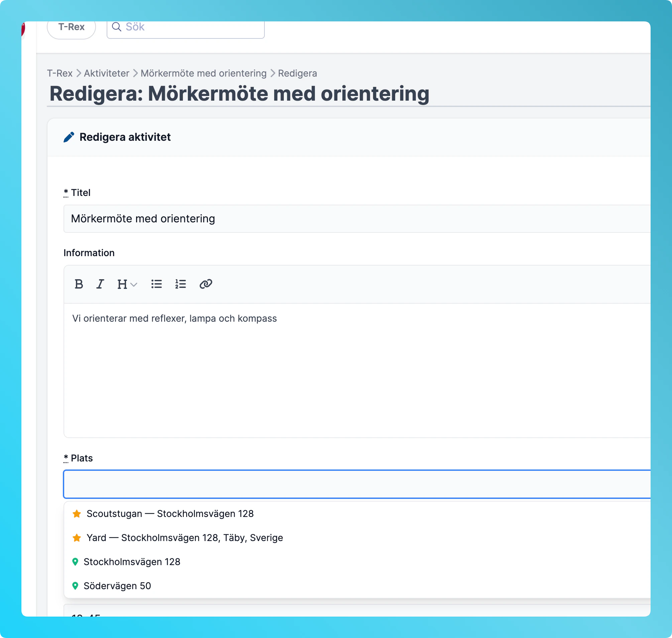Insert a hyperlink via the link icon
This screenshot has height=638, width=672.
pyautogui.click(x=206, y=284)
